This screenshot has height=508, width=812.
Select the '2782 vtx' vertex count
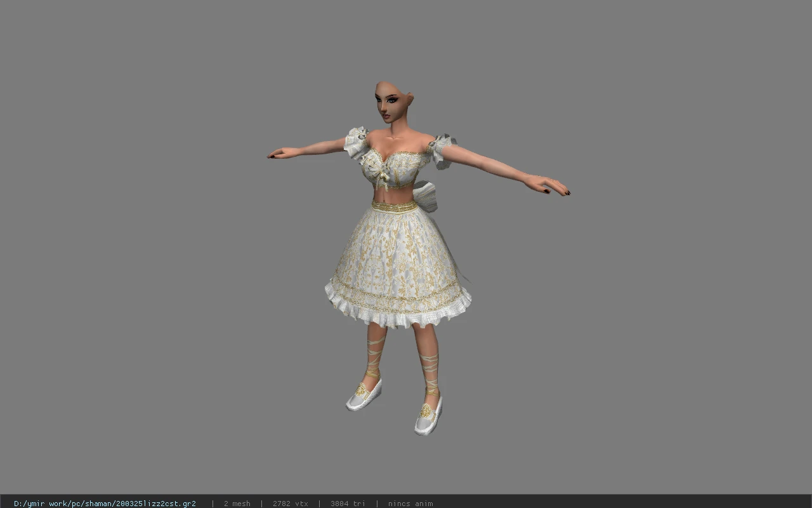tap(290, 504)
